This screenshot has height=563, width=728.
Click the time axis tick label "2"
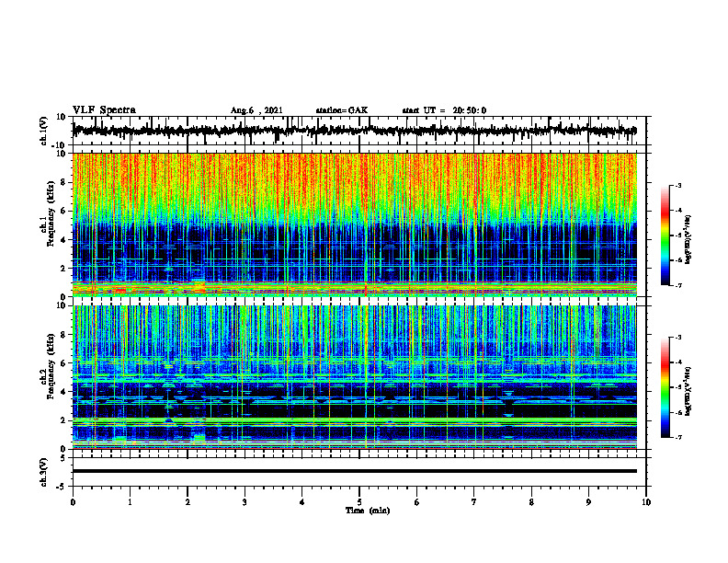188,502
